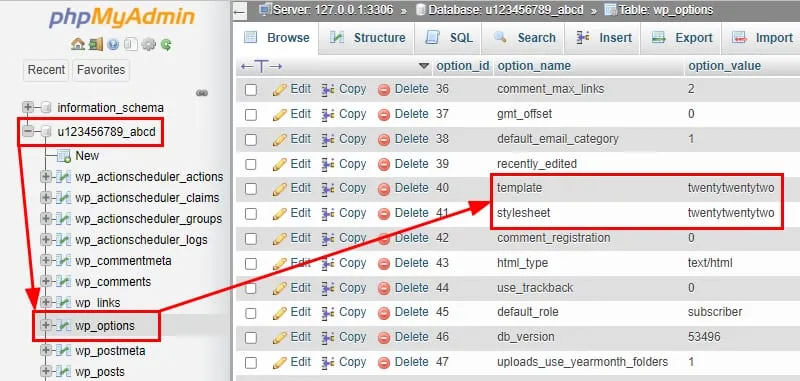Click the server icon in breadcrumb
This screenshot has width=800, height=381.
265,9
